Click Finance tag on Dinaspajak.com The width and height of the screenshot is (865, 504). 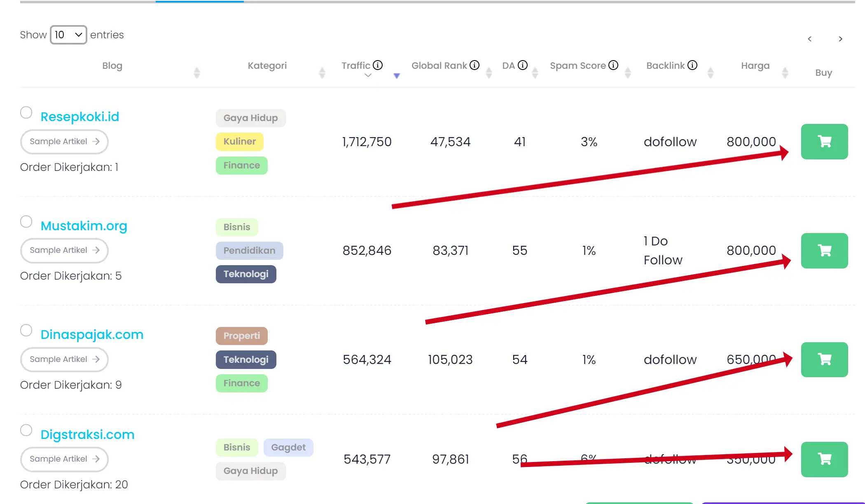point(242,383)
